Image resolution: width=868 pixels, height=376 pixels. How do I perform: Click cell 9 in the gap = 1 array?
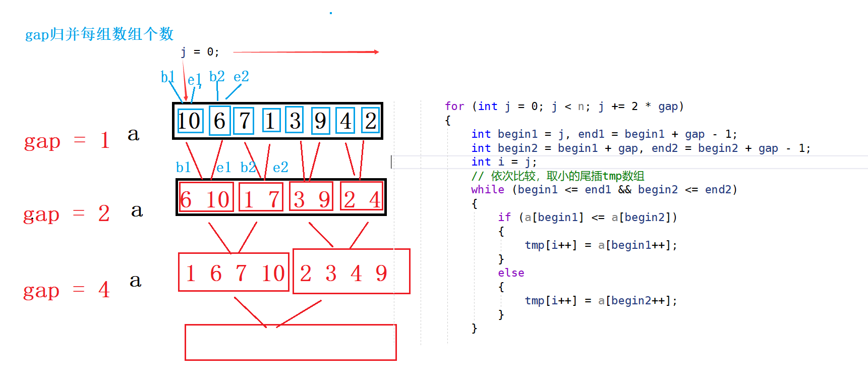(x=320, y=121)
